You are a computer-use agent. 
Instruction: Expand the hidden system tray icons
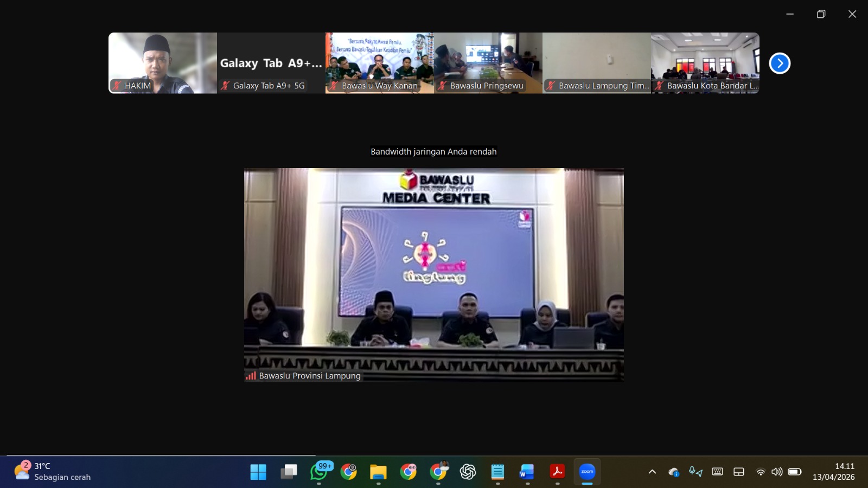click(x=652, y=472)
